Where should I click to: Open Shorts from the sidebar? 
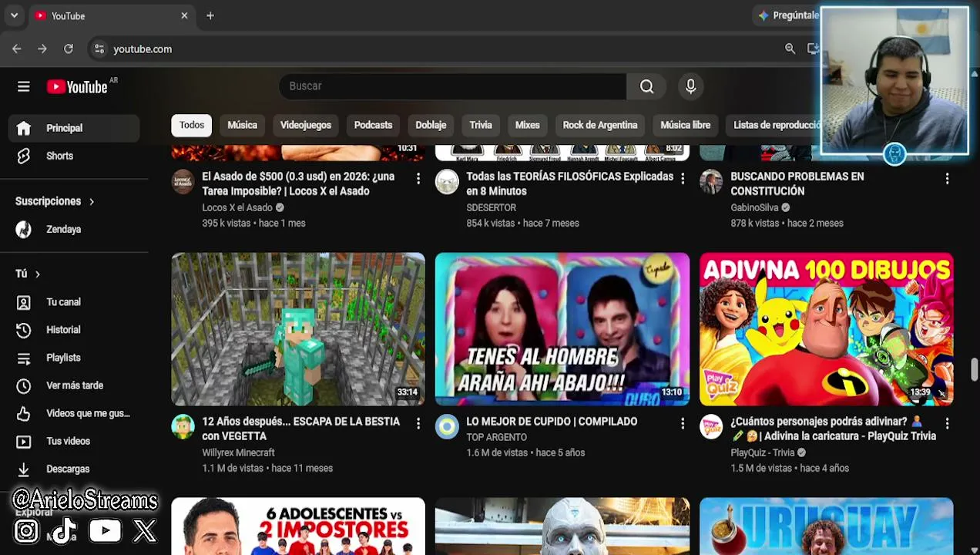[74, 156]
